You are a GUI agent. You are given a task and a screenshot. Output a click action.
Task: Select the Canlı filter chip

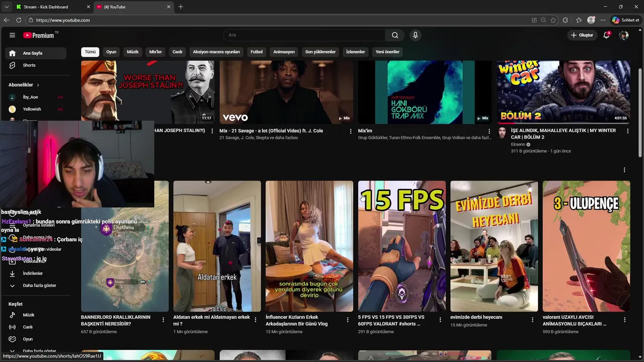pyautogui.click(x=178, y=52)
